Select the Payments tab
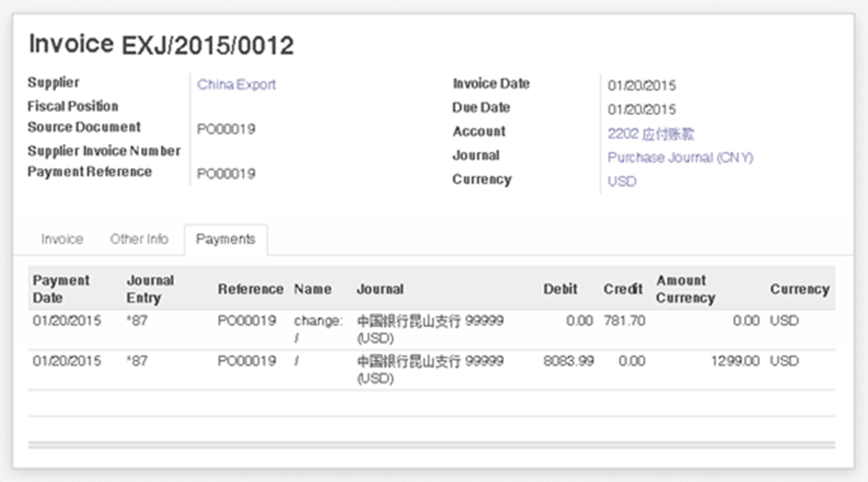 [226, 240]
